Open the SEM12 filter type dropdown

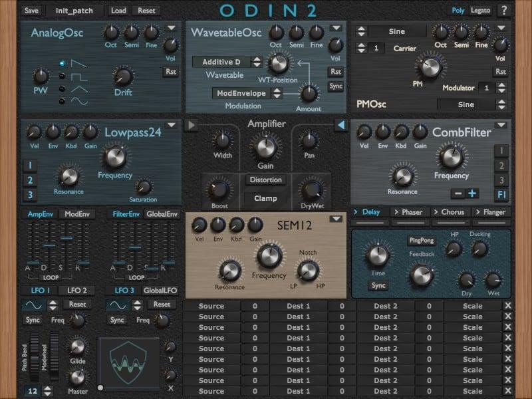click(336, 219)
